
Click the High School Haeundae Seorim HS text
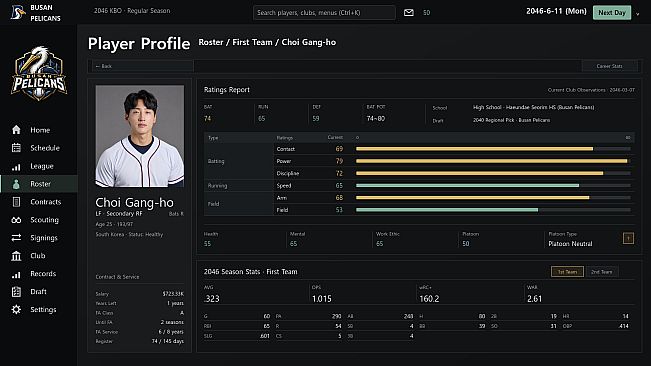coord(534,107)
